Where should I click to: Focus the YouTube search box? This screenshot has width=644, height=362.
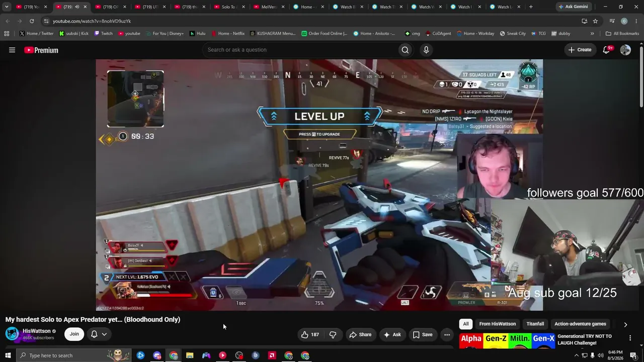coord(300,50)
